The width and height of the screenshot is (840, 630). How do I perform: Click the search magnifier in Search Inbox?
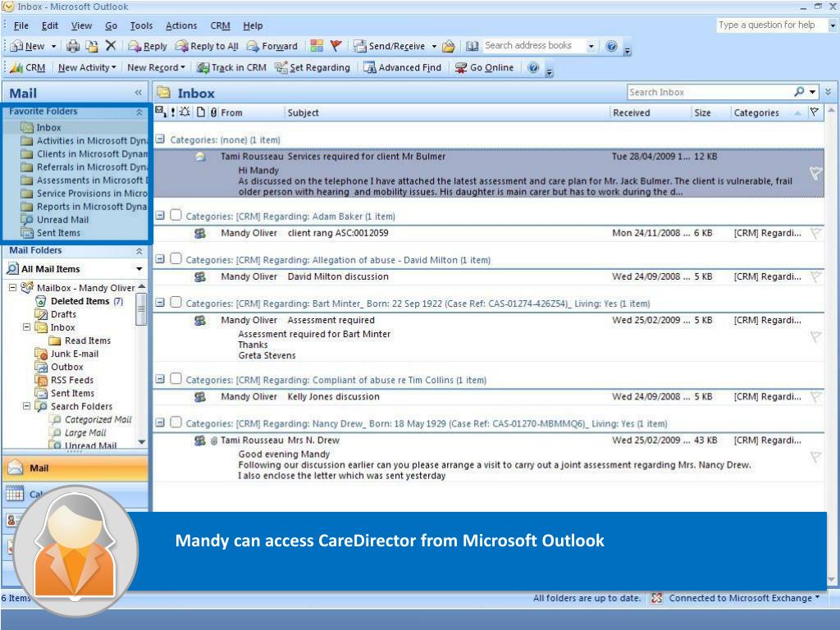(x=799, y=92)
